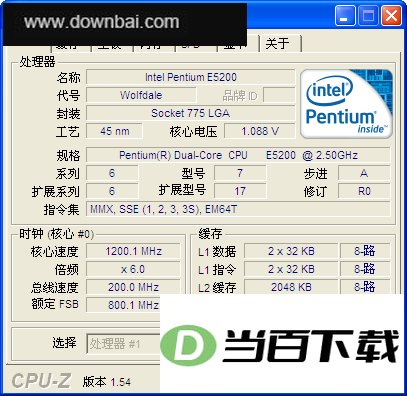This screenshot has height=396, width=407.
Task: Click the empty 品牌 ID field
Action: click(279, 95)
